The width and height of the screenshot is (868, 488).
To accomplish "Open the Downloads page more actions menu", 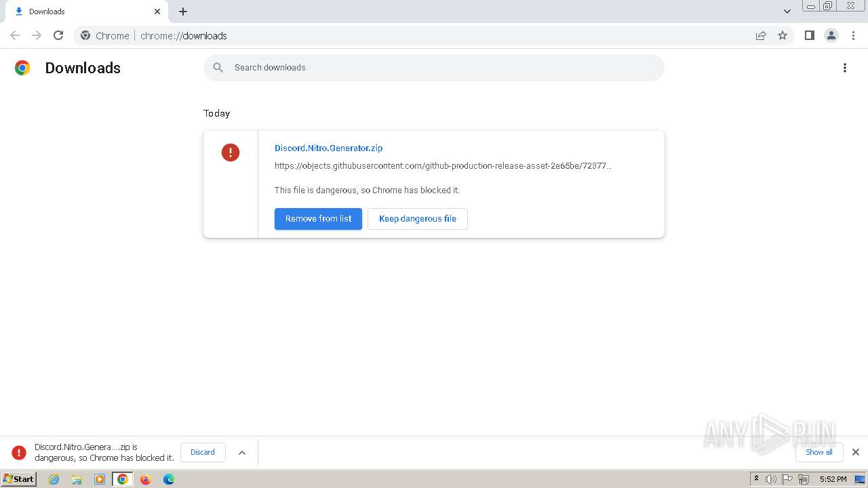I will click(x=845, y=68).
